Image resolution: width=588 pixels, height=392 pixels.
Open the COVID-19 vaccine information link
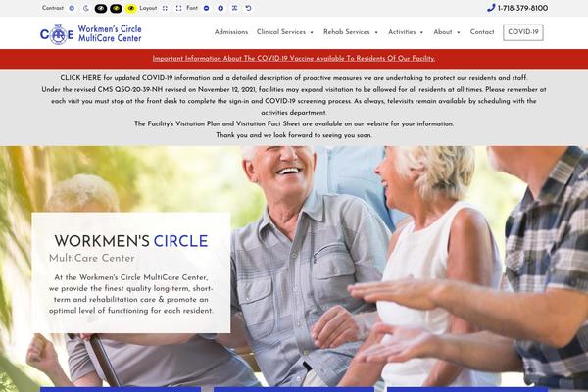click(294, 59)
